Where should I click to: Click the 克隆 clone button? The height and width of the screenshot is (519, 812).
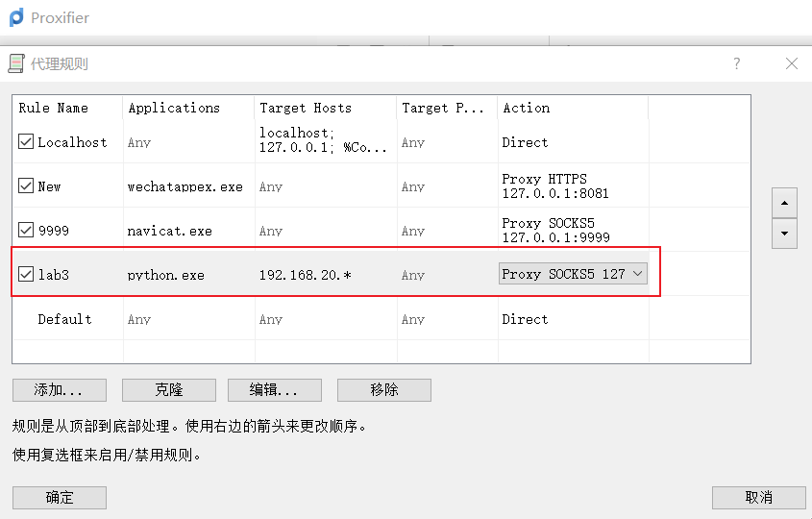point(168,389)
